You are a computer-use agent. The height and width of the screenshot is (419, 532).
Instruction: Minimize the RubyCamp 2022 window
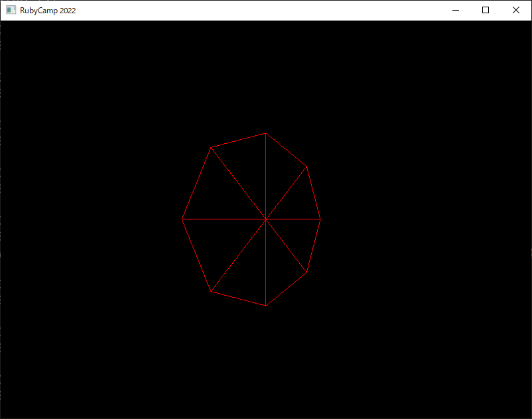456,10
